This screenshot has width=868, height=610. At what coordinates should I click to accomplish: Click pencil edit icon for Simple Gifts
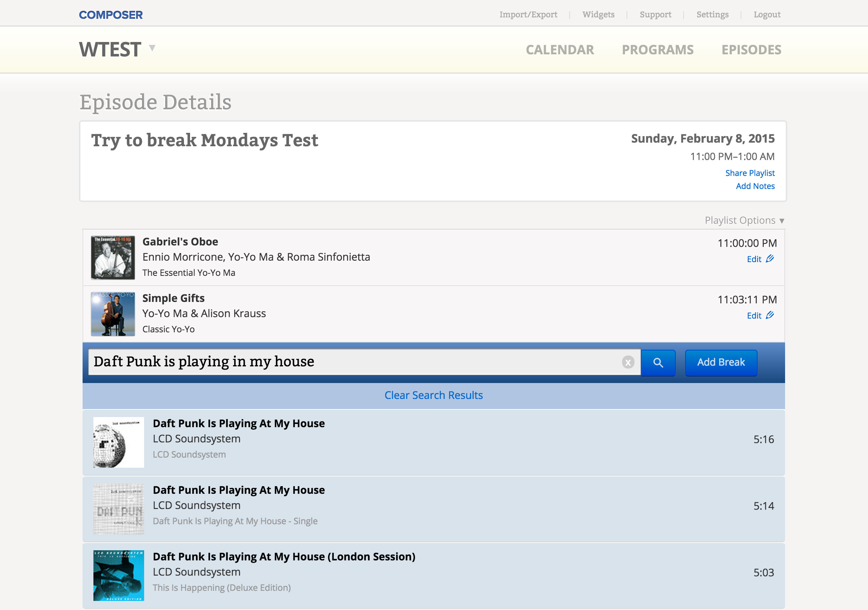click(770, 315)
